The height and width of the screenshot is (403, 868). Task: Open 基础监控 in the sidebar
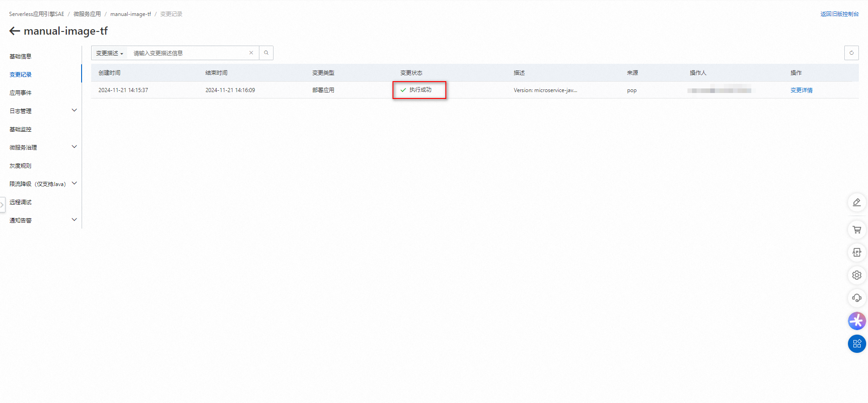point(21,129)
